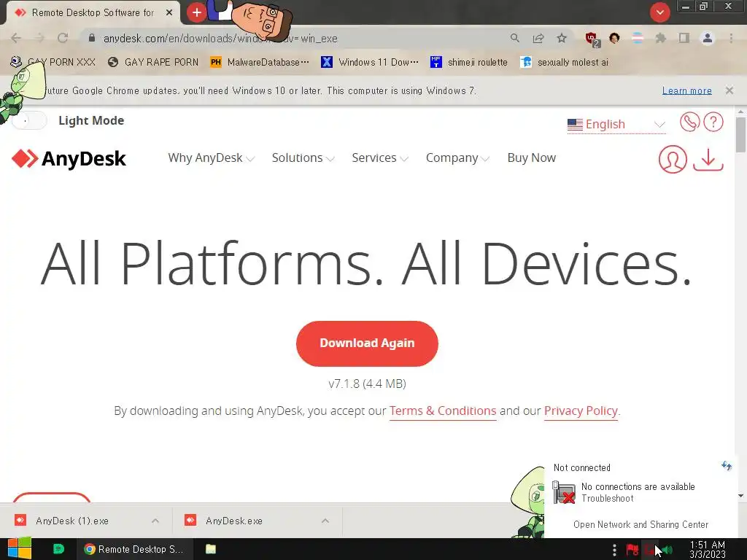Screen dimensions: 747x560
Task: Click the AnyDesk download arrow icon
Action: click(x=708, y=159)
